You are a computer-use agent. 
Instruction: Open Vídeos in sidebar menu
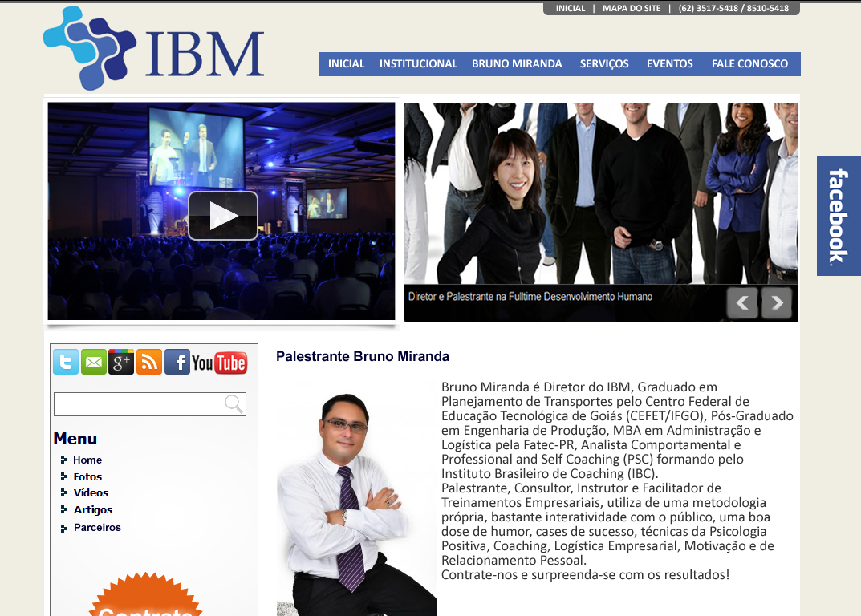point(91,493)
